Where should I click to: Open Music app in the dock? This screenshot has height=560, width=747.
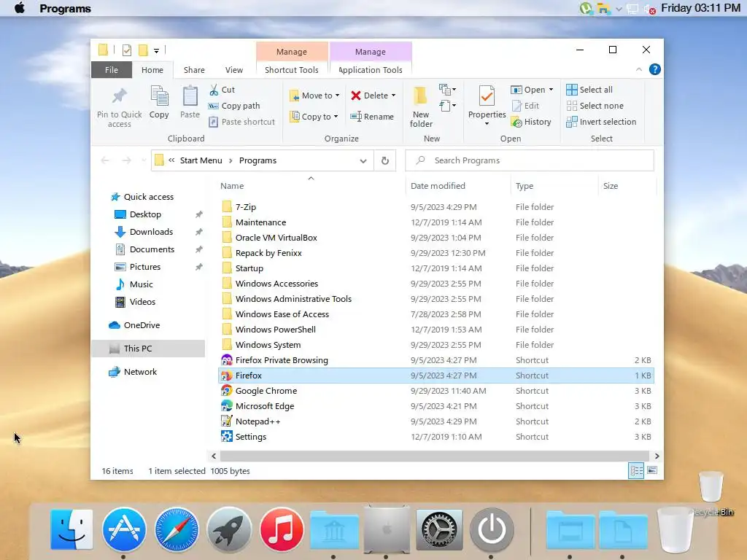[282, 529]
